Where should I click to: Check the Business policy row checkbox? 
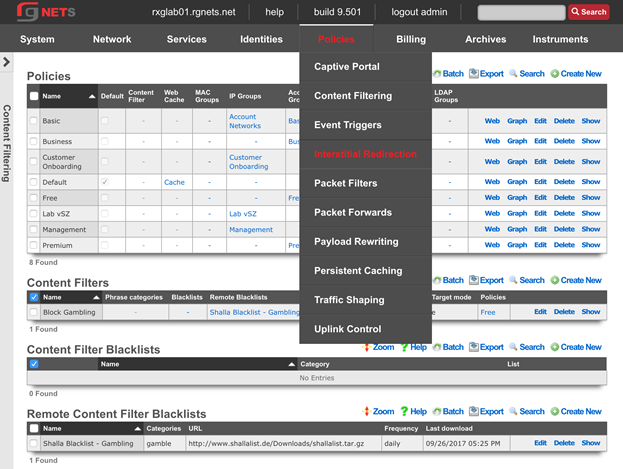point(34,141)
